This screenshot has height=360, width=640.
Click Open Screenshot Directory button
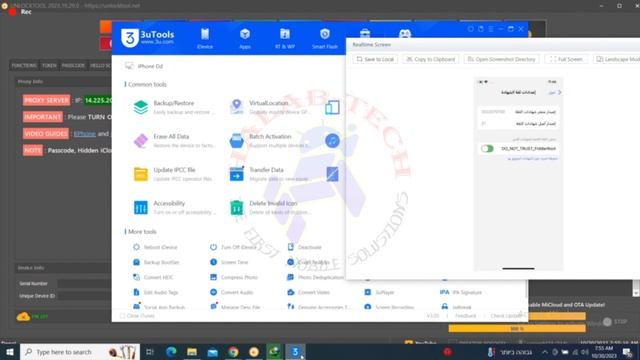(502, 60)
